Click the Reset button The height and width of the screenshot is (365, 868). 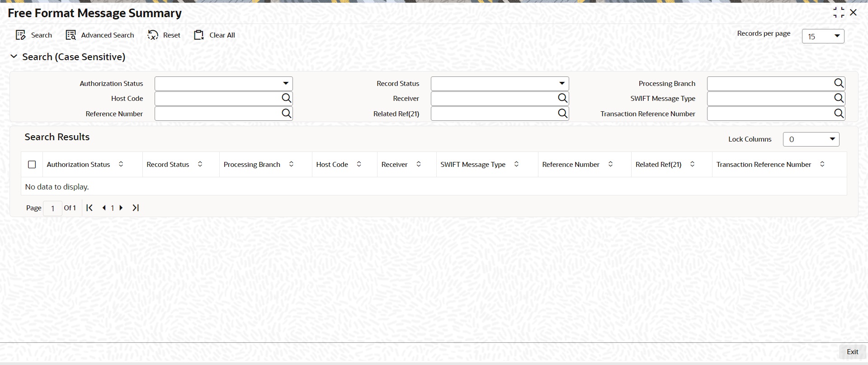click(x=164, y=35)
